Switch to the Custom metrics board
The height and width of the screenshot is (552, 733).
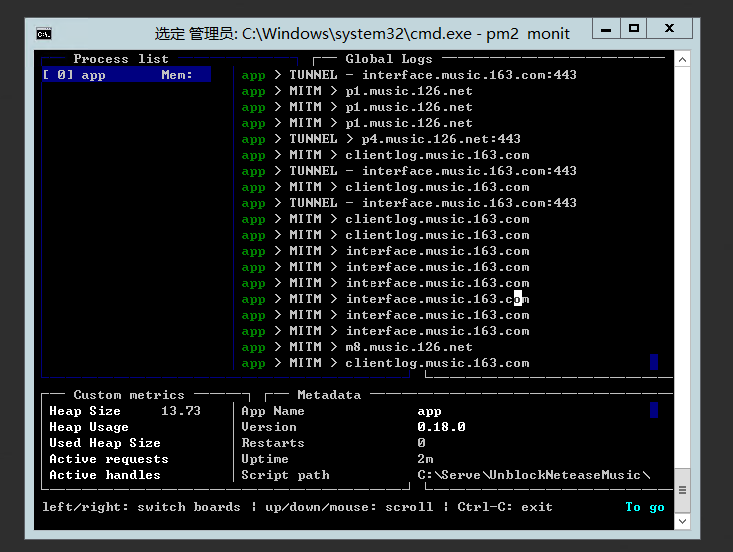tap(129, 395)
